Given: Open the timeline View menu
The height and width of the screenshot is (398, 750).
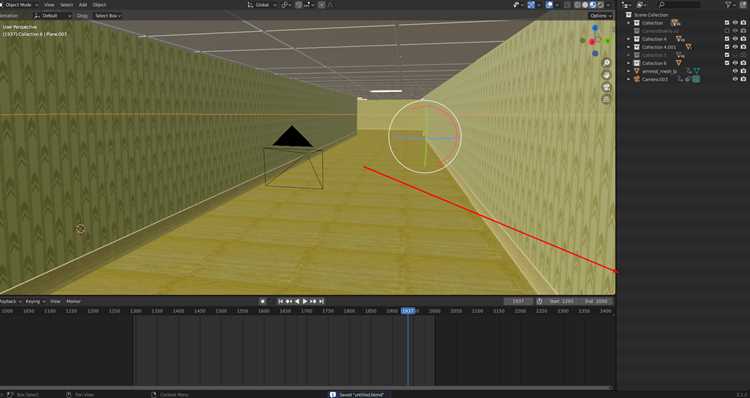Looking at the screenshot, I should point(55,301).
